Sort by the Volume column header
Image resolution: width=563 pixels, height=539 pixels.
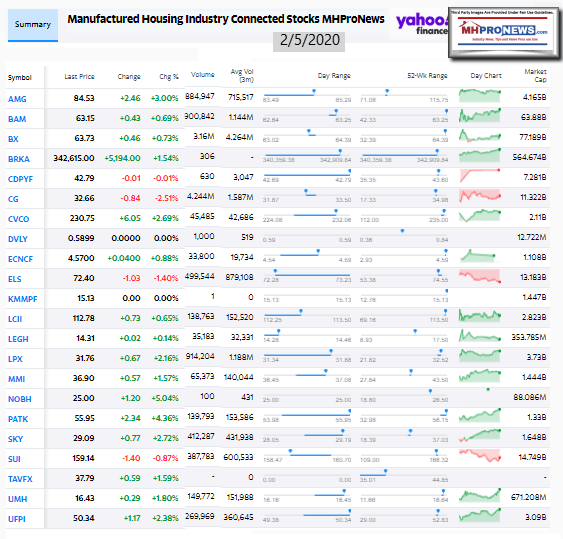[203, 75]
